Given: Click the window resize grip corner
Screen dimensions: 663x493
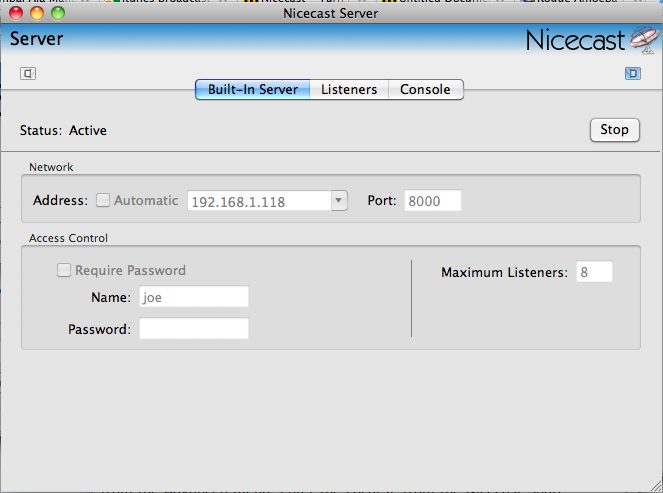Looking at the screenshot, I should point(655,485).
